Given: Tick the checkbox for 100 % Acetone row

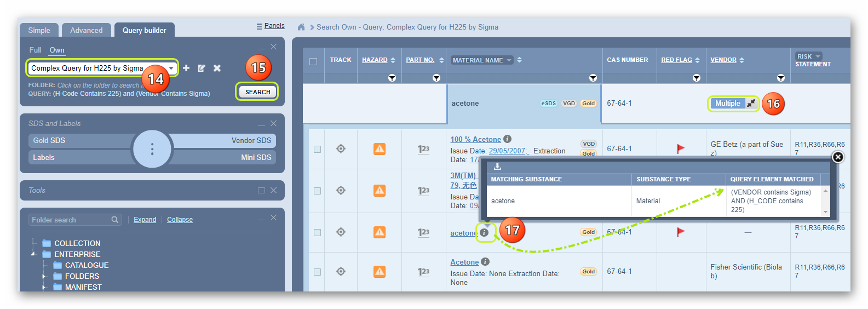Looking at the screenshot, I should 317,149.
